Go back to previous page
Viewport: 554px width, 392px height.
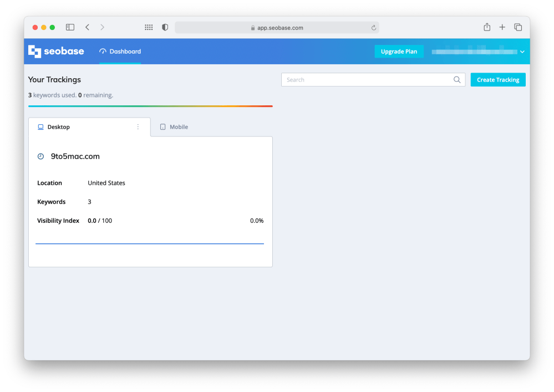pyautogui.click(x=87, y=27)
